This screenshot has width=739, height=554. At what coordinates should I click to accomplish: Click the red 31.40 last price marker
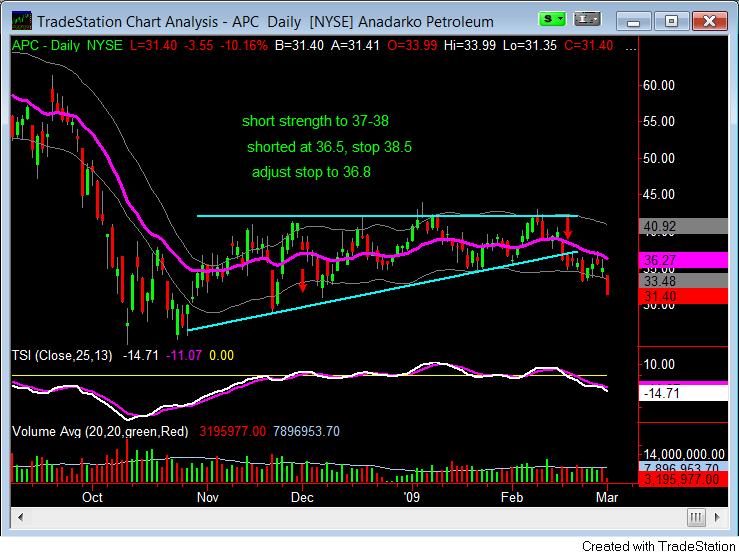(x=683, y=296)
